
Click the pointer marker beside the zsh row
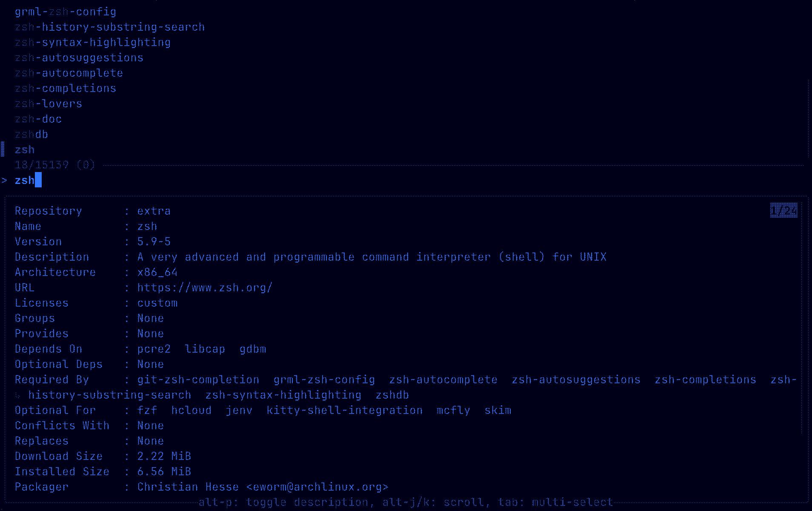click(x=3, y=149)
